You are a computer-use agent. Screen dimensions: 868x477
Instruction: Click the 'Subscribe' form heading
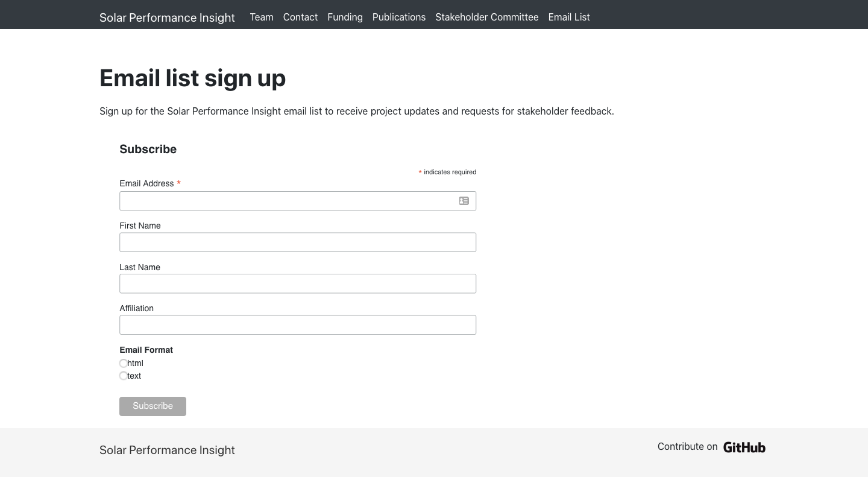pos(148,149)
